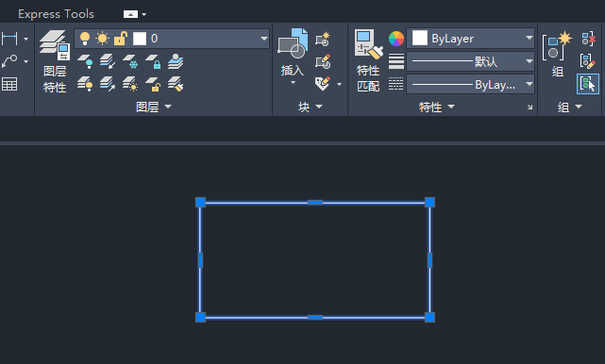The height and width of the screenshot is (364, 605).
Task: Open the Express Tools ribbon tab
Action: (x=56, y=14)
